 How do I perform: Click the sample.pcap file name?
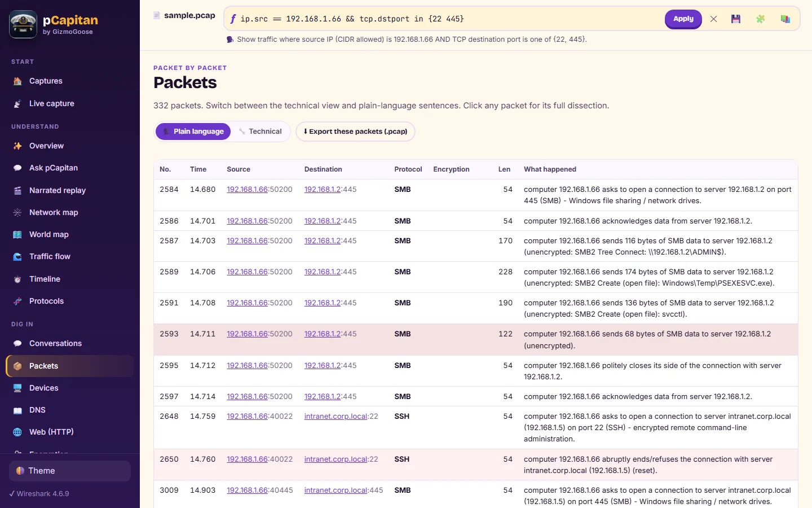[x=189, y=16]
